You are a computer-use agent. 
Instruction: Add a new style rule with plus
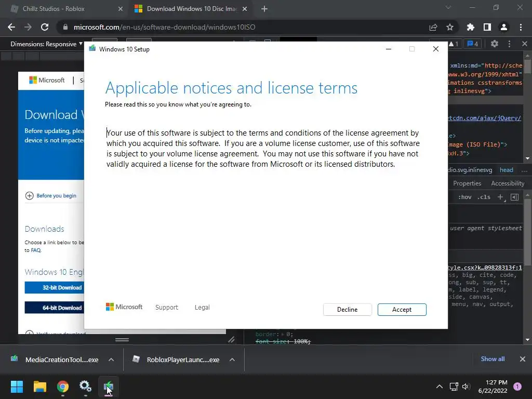coord(500,197)
